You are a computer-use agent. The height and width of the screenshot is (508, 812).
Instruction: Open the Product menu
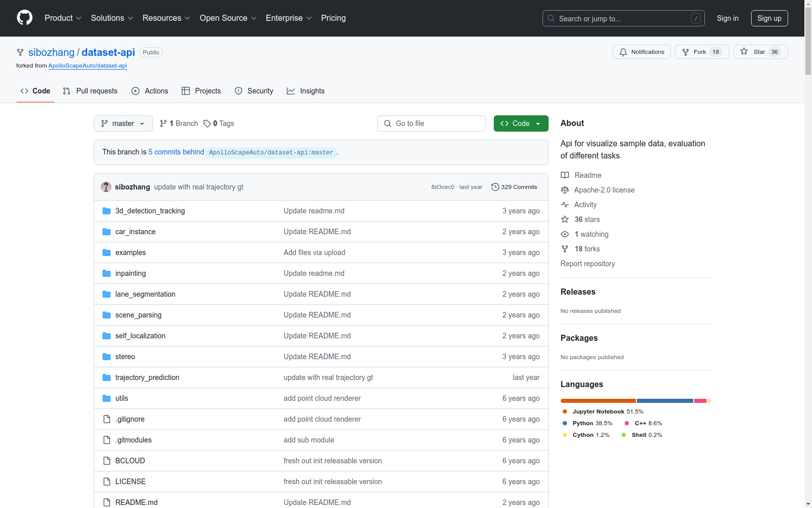pos(63,18)
